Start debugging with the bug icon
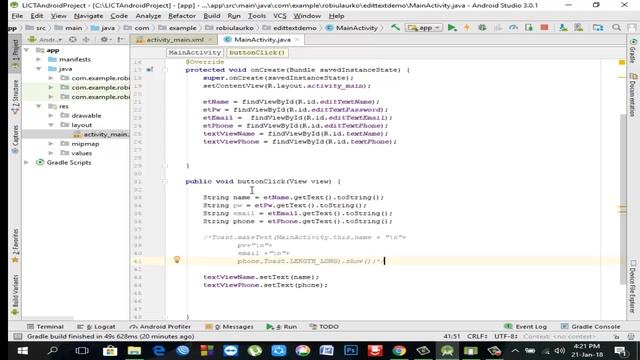 point(482,28)
